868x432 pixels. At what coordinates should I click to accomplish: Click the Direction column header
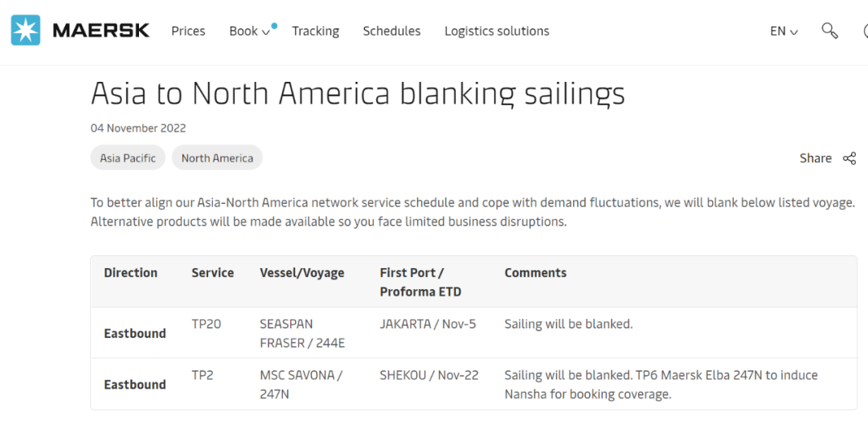click(x=130, y=273)
